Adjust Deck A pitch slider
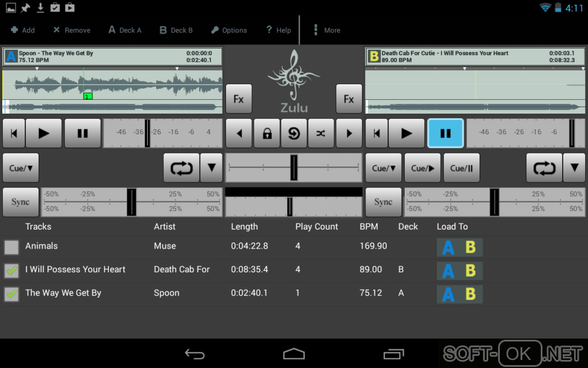The width and height of the screenshot is (588, 368). pyautogui.click(x=131, y=202)
